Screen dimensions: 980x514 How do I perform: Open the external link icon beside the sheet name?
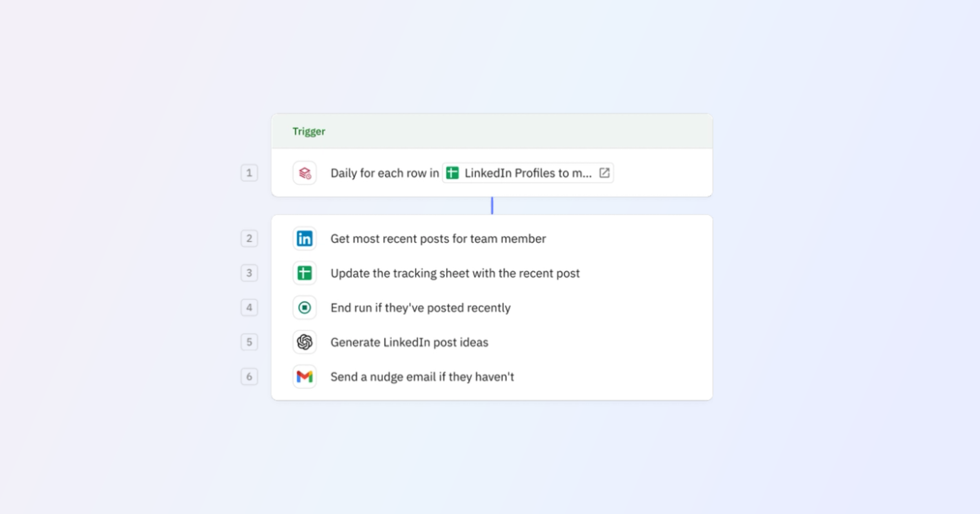point(604,173)
